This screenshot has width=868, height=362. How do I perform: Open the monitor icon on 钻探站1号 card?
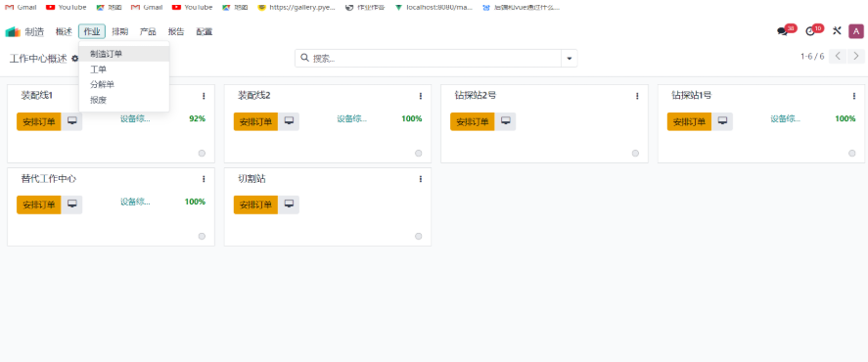pos(722,121)
